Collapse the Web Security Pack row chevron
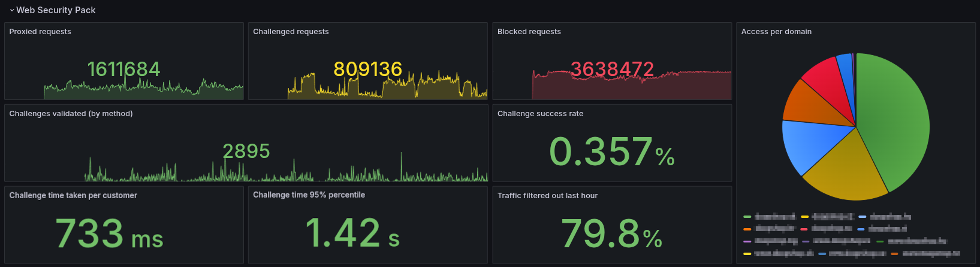Image resolution: width=980 pixels, height=267 pixels. pos(11,10)
